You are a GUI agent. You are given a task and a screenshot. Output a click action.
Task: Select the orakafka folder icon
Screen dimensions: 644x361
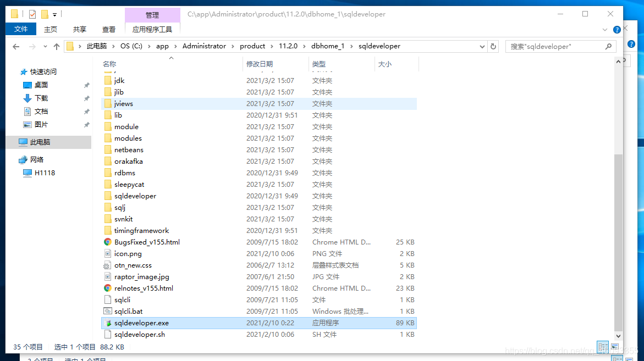pyautogui.click(x=108, y=161)
